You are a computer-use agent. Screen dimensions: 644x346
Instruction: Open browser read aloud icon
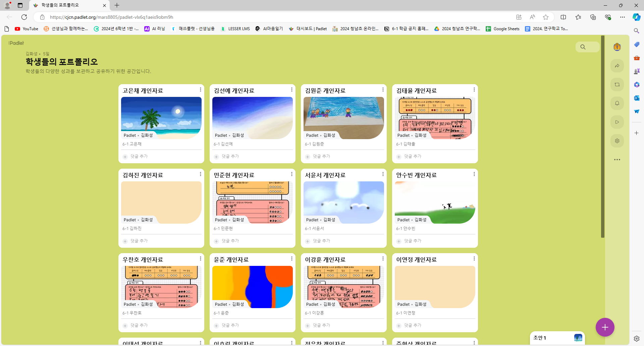click(532, 17)
